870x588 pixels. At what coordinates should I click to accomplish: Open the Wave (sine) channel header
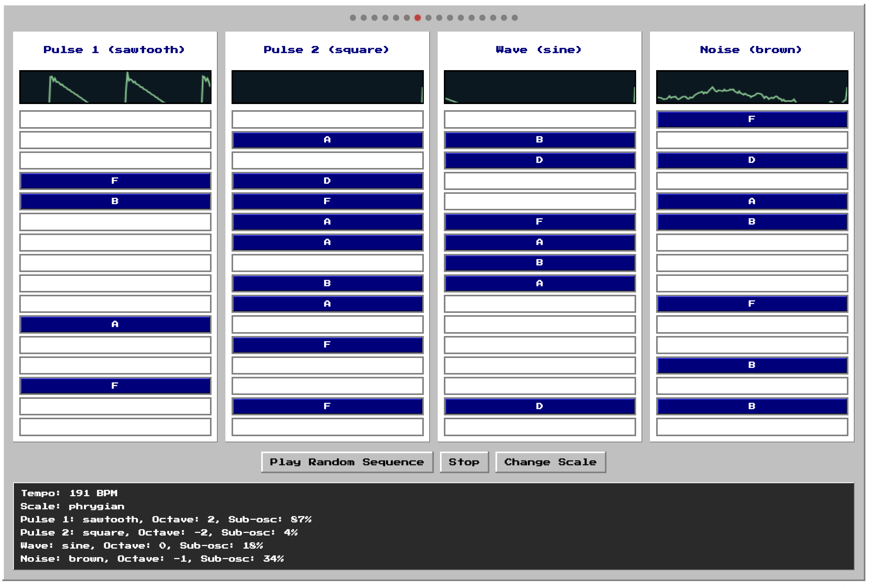pos(538,49)
